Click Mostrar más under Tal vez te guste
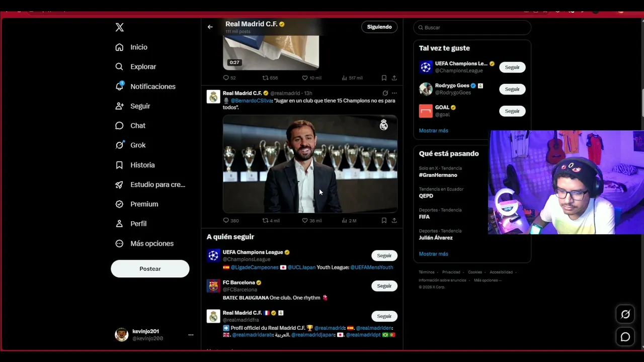The image size is (644, 362). [x=434, y=131]
